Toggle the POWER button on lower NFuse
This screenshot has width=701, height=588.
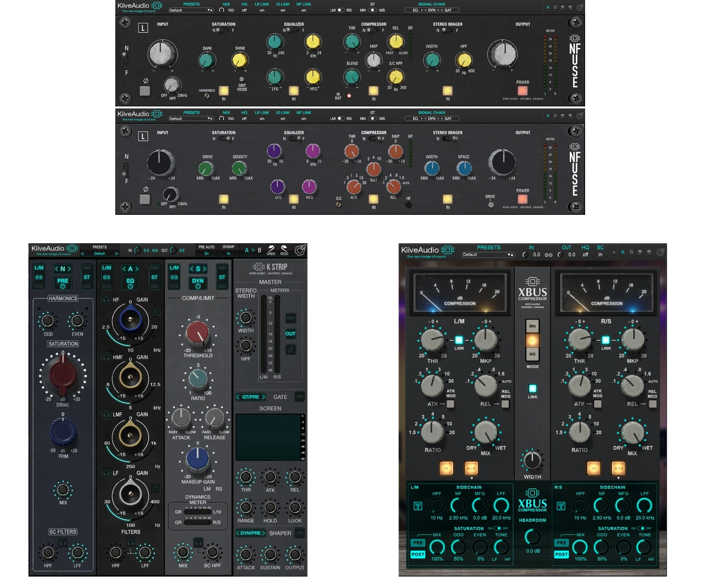522,199
